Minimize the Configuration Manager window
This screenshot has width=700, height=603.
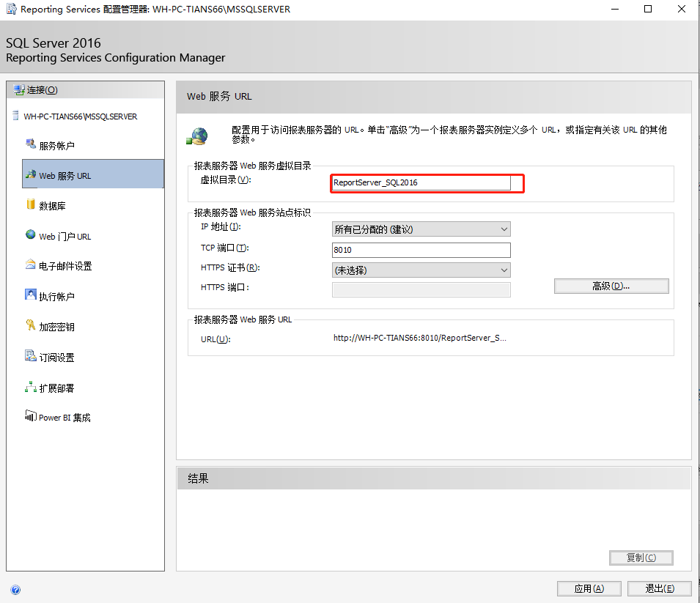(x=615, y=9)
